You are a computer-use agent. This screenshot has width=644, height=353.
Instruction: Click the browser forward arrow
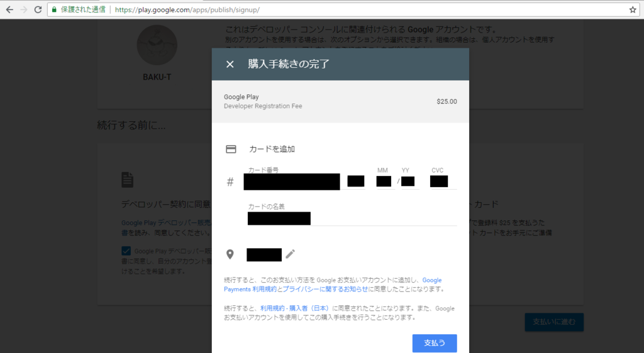[24, 9]
